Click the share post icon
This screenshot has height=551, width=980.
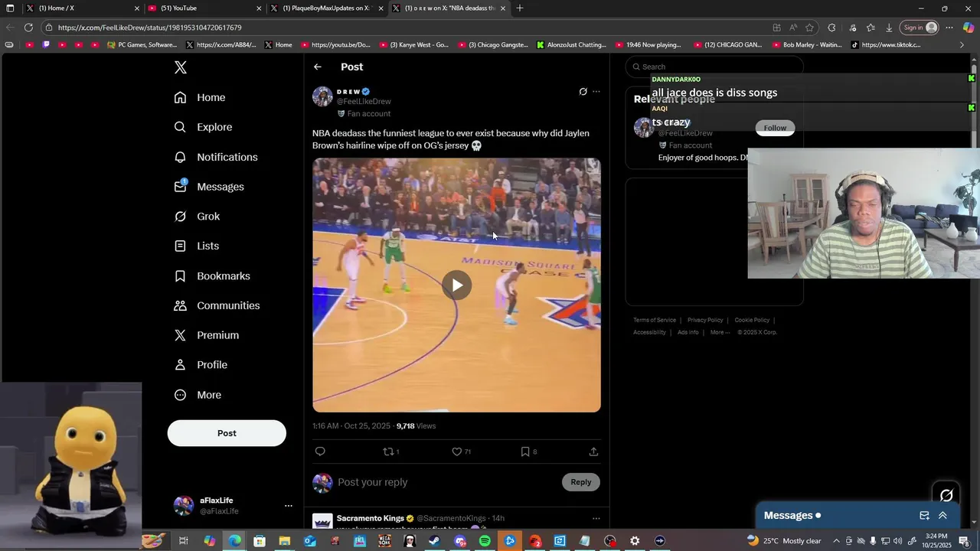[593, 452]
